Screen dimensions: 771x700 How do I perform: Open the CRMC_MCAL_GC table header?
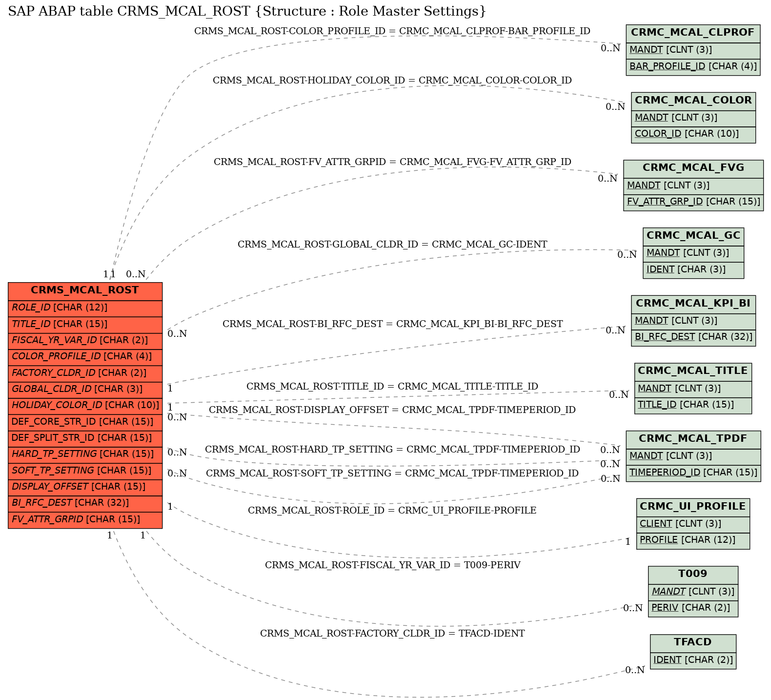(693, 236)
